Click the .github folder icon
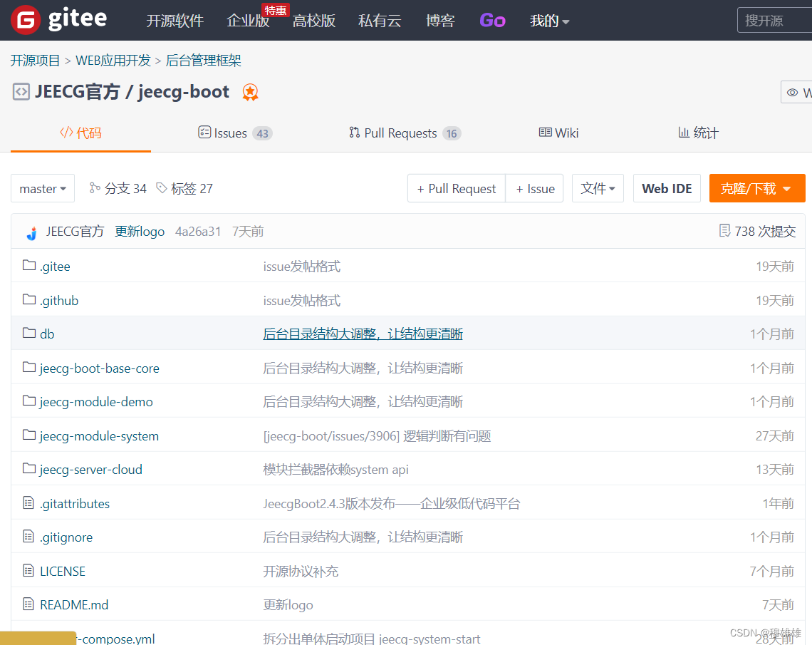Viewport: 812px width, 645px height. (x=29, y=299)
